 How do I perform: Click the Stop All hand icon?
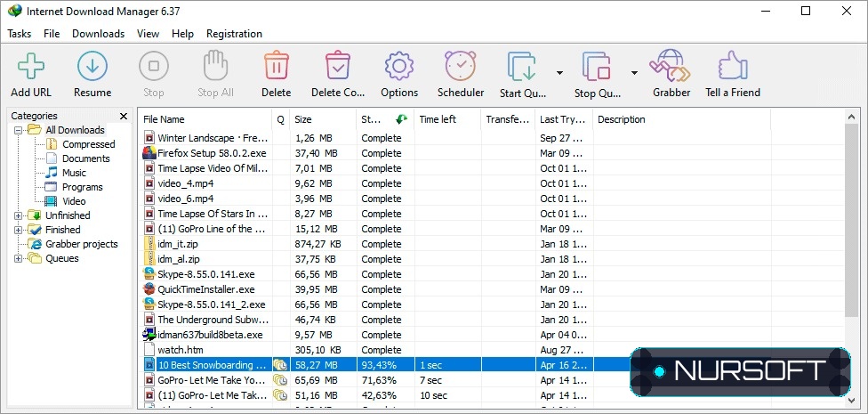click(215, 67)
